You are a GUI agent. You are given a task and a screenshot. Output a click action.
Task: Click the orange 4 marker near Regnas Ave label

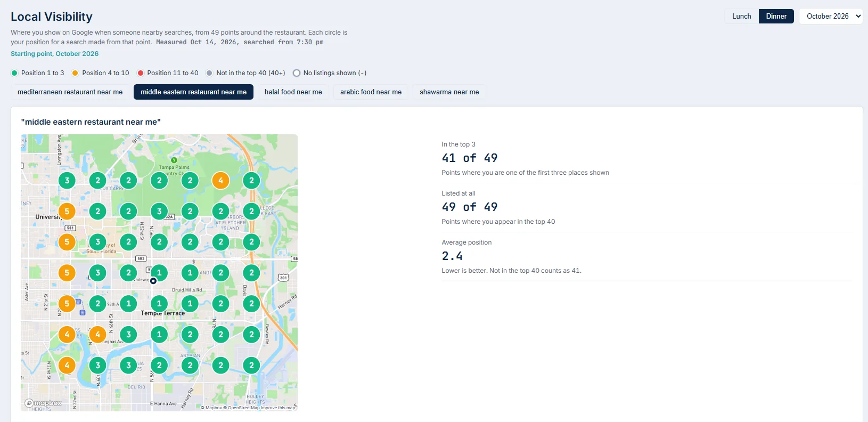[97, 335]
